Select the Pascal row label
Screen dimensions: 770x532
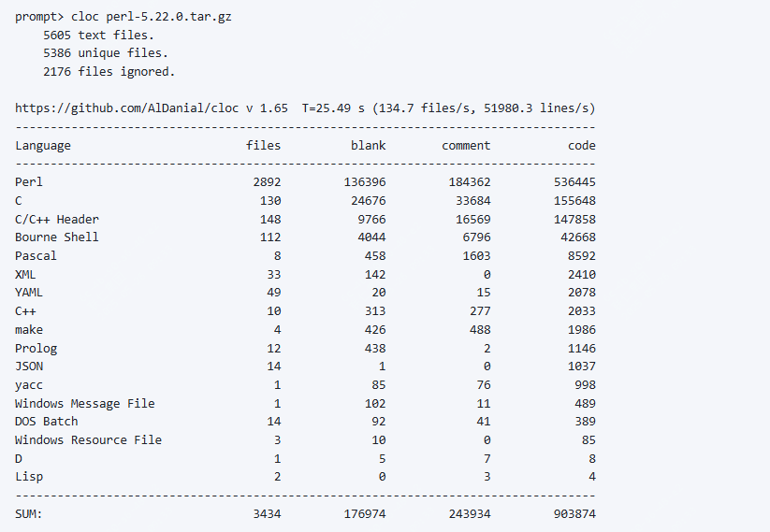coord(36,255)
